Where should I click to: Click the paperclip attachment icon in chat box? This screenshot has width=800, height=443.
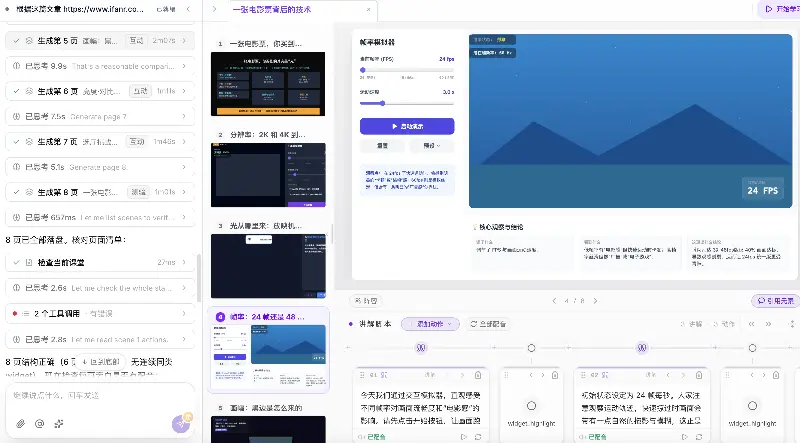point(20,424)
